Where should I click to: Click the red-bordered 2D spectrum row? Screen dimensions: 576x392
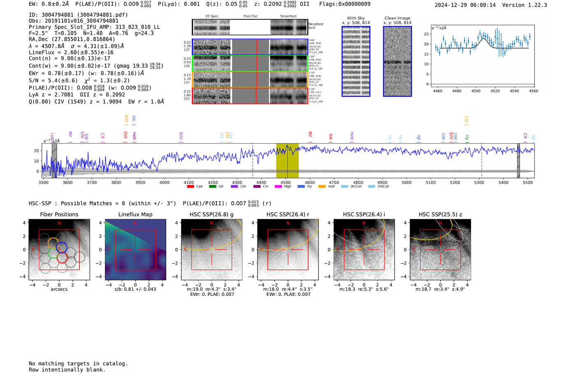pos(250,95)
